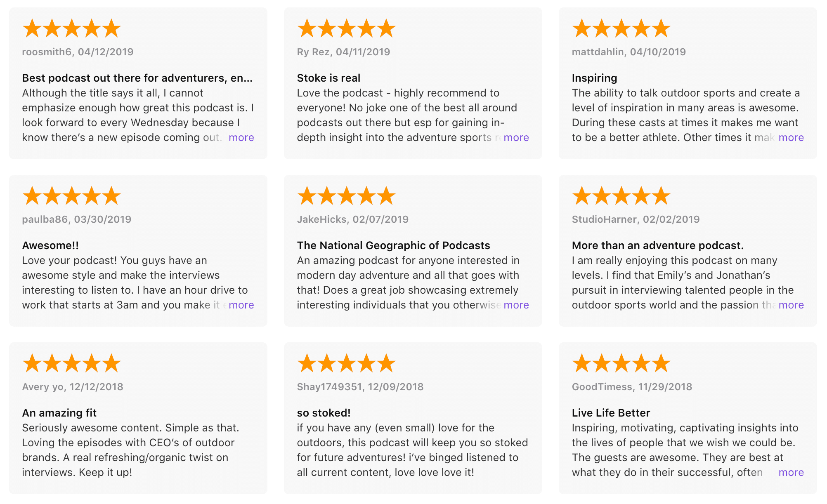827x504 pixels.
Task: Click more on StudioHarner's review
Action: click(x=791, y=305)
